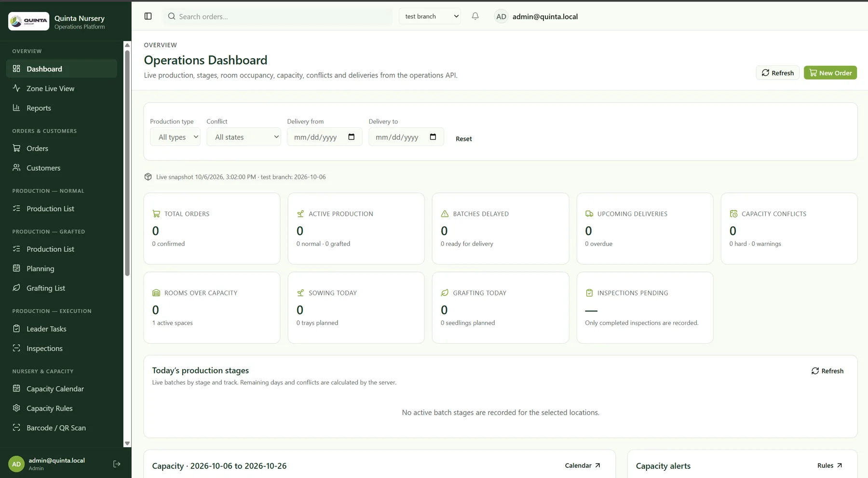Open Production List under Production — Normal
This screenshot has height=478, width=868.
62,209
